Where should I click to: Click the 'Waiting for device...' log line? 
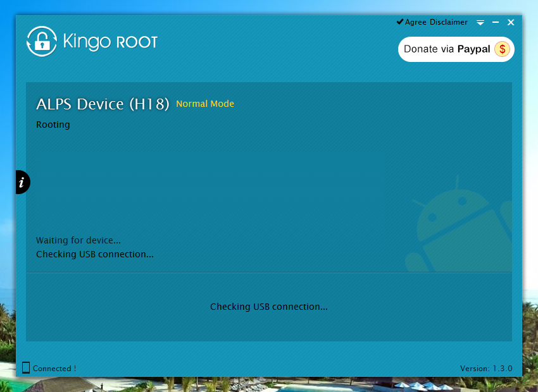point(78,240)
